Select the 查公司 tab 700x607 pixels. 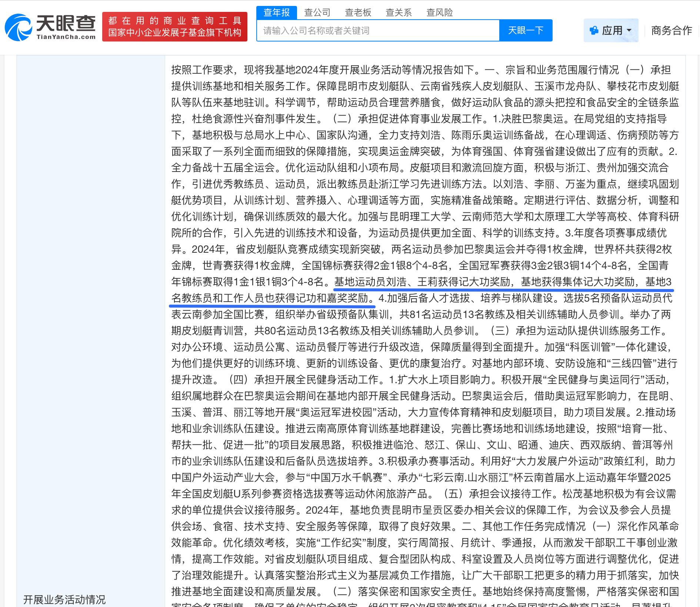(317, 13)
